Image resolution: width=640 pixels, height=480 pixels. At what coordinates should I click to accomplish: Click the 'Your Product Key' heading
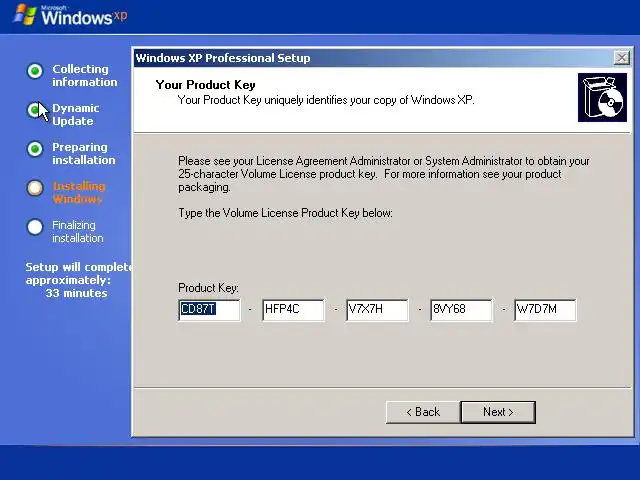(x=205, y=85)
